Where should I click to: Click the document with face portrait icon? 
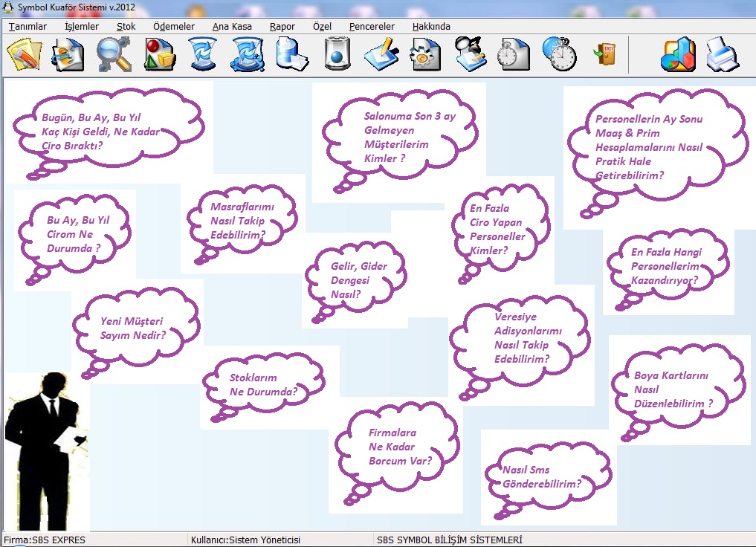click(68, 55)
